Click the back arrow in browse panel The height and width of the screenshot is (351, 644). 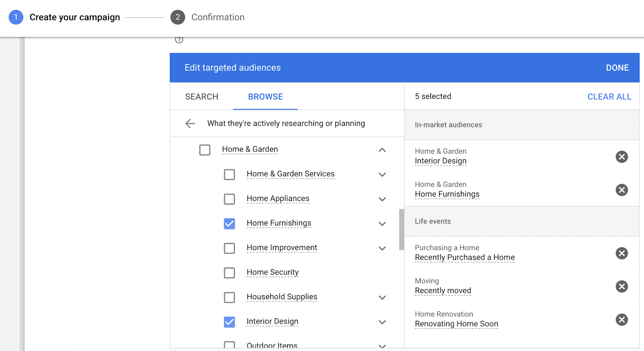[x=190, y=123]
